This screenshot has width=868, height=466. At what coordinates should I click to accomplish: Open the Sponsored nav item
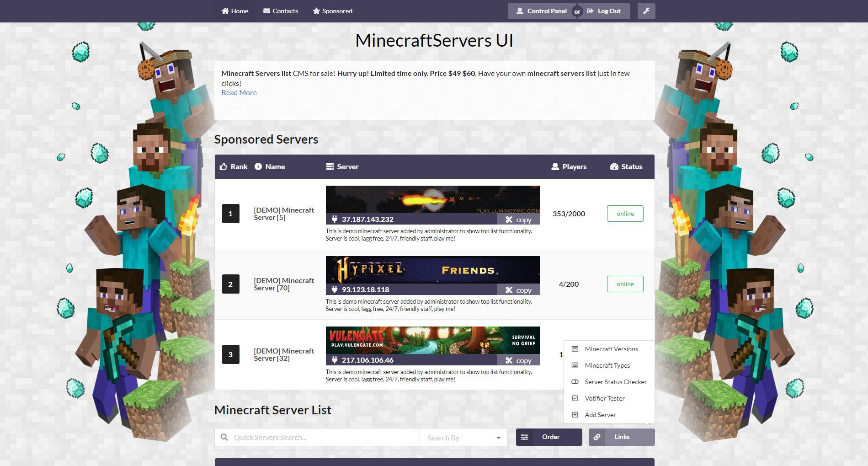point(333,11)
